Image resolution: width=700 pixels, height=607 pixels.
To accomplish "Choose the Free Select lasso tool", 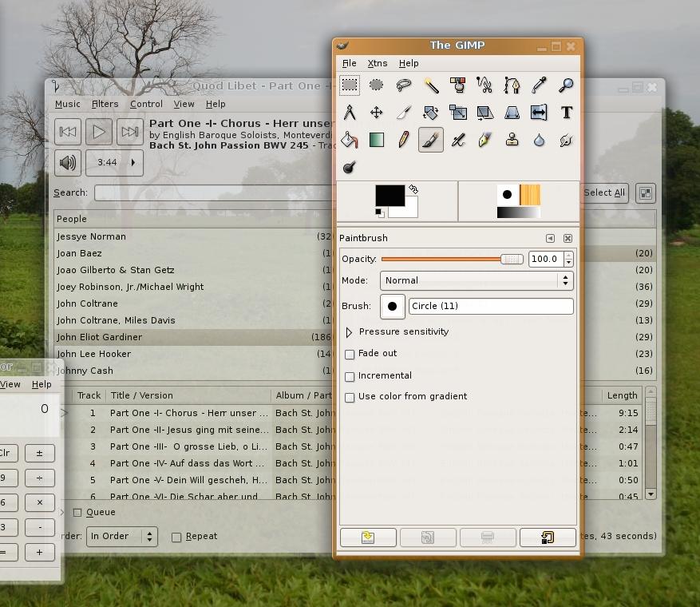I will click(404, 85).
